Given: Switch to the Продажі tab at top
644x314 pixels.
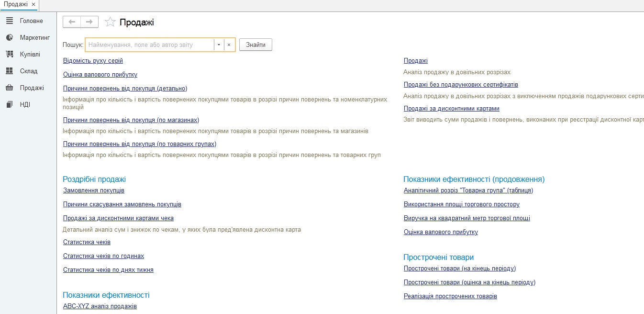Looking at the screenshot, I should pyautogui.click(x=15, y=4).
